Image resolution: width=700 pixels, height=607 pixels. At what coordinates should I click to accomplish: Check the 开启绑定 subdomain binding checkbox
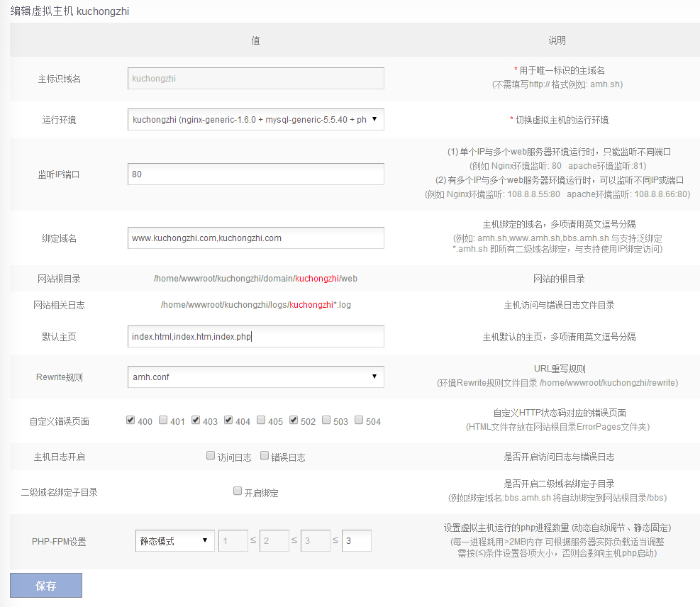238,491
